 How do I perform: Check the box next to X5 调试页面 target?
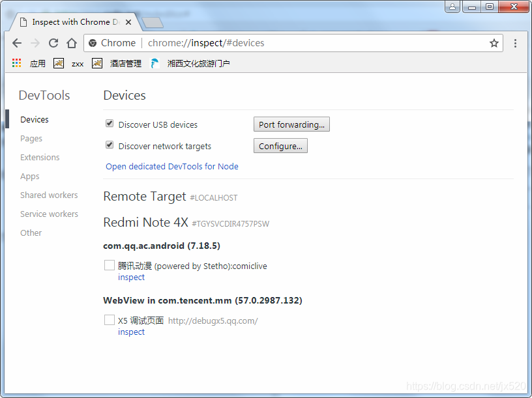[110, 320]
